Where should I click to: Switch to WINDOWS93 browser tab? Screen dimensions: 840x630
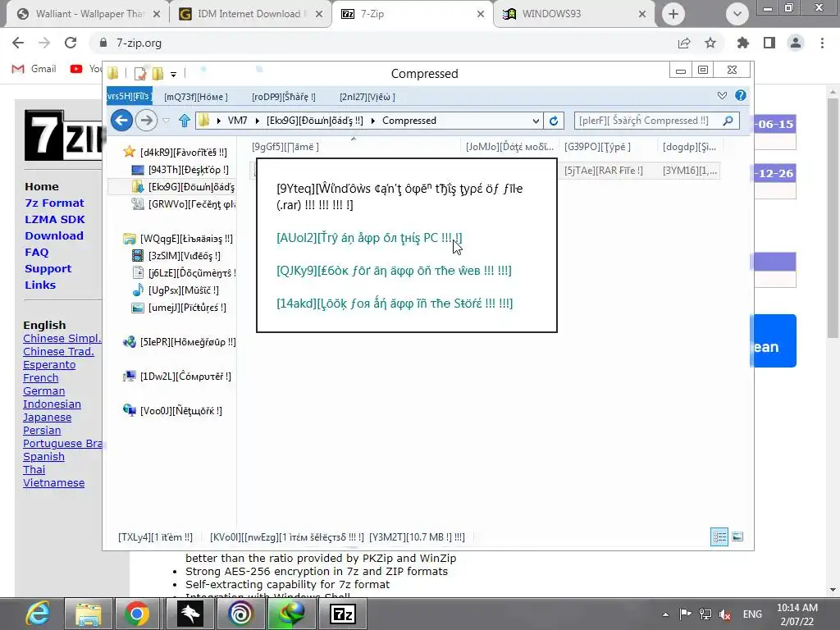[573, 14]
